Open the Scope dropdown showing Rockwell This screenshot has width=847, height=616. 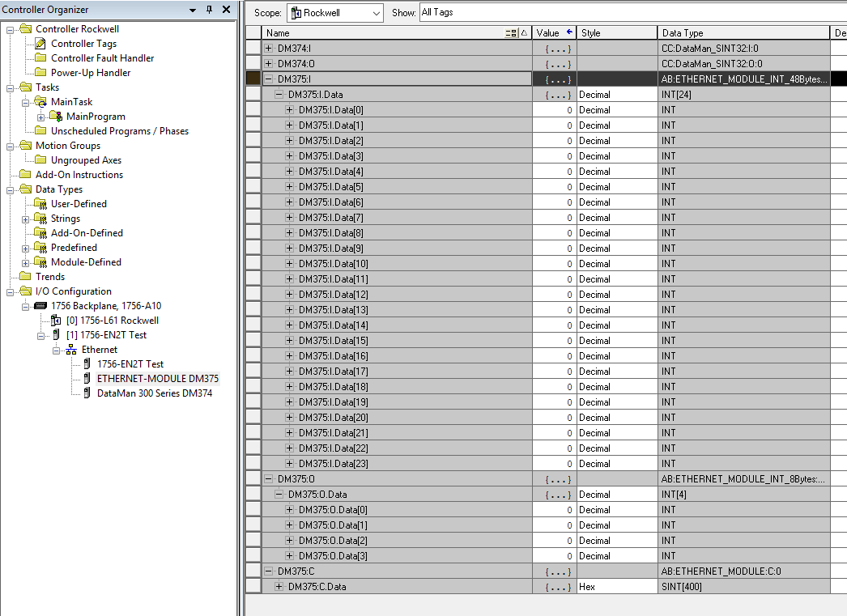click(x=376, y=13)
